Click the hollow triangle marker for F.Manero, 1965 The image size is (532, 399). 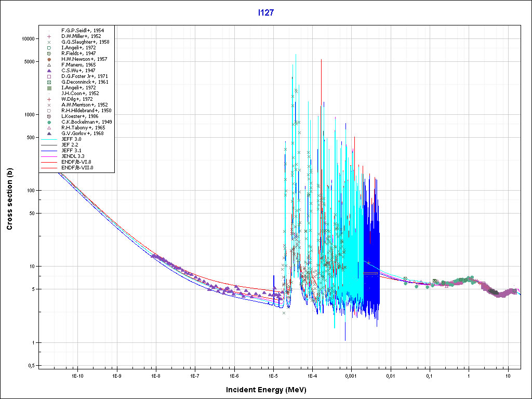[48, 65]
